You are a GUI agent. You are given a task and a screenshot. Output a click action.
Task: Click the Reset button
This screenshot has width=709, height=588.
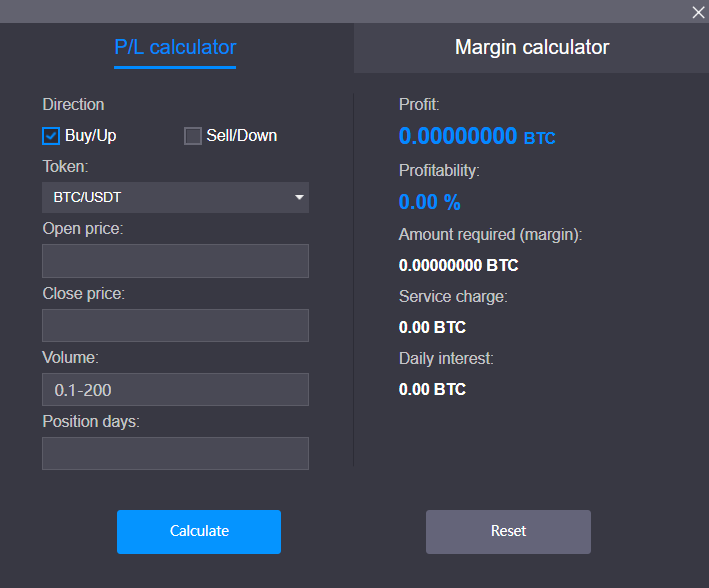pyautogui.click(x=508, y=531)
